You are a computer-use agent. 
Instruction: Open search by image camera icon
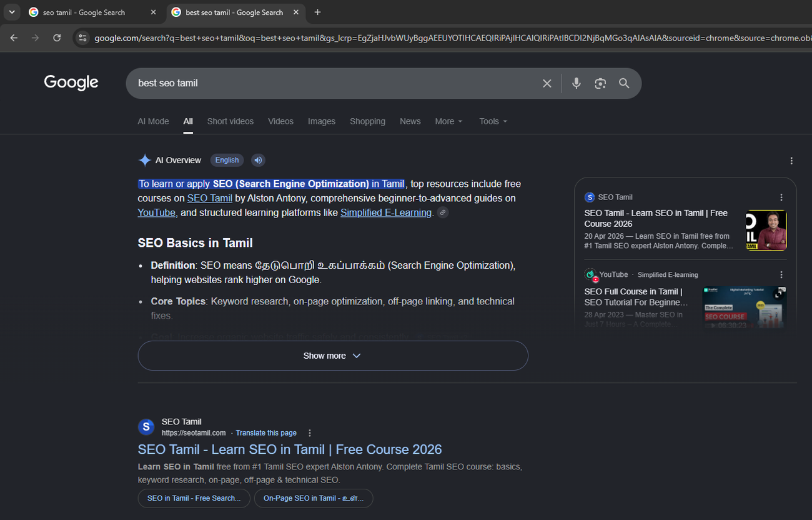point(600,83)
